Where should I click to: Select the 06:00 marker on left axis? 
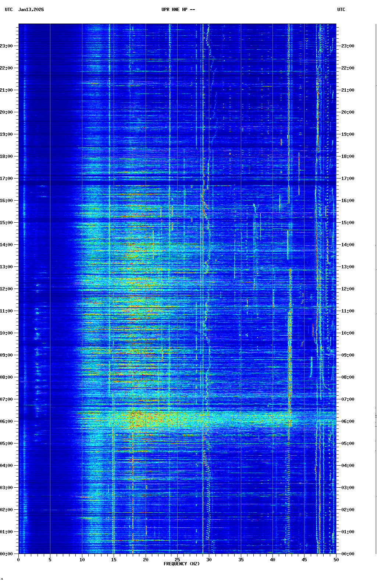(x=7, y=421)
